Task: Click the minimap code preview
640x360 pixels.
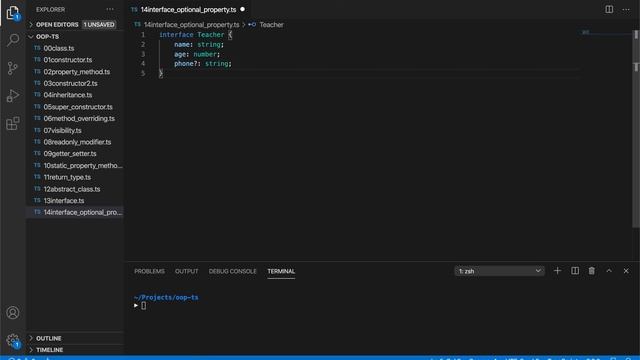Action: pyautogui.click(x=585, y=32)
